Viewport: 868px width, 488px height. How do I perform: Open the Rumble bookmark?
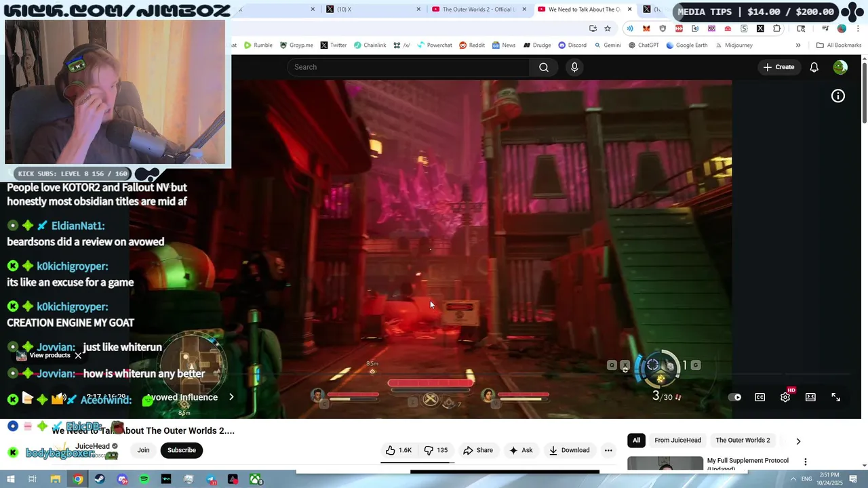click(258, 45)
